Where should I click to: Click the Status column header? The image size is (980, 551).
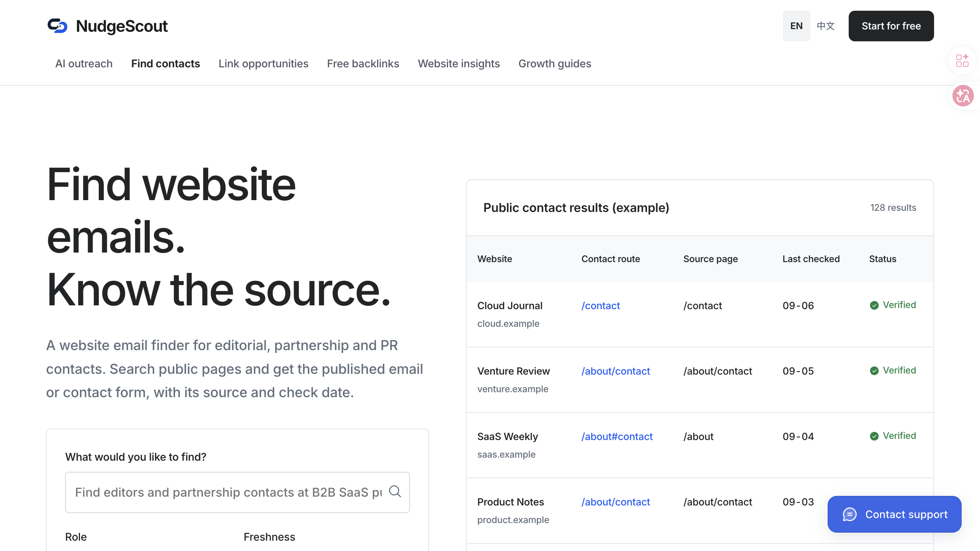pos(882,259)
